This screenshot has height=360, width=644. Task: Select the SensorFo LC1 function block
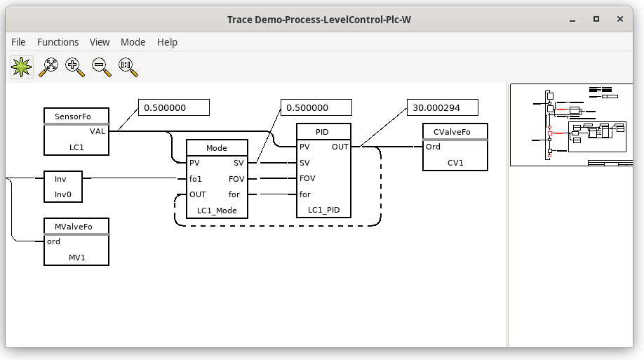[76, 131]
